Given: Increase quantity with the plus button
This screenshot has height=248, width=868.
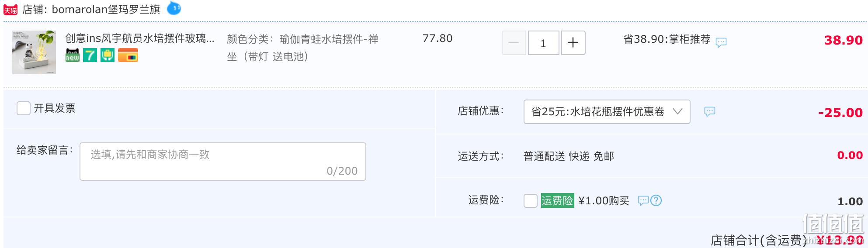Looking at the screenshot, I should (x=573, y=43).
